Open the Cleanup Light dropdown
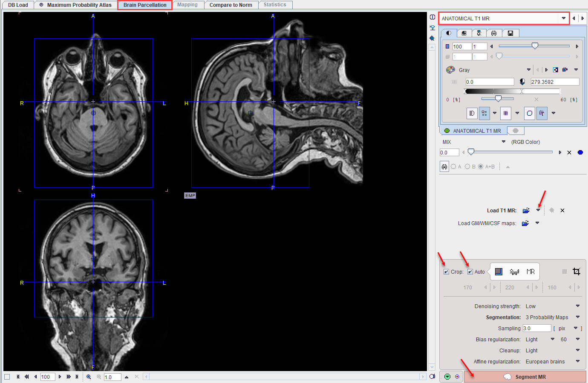 click(x=578, y=350)
